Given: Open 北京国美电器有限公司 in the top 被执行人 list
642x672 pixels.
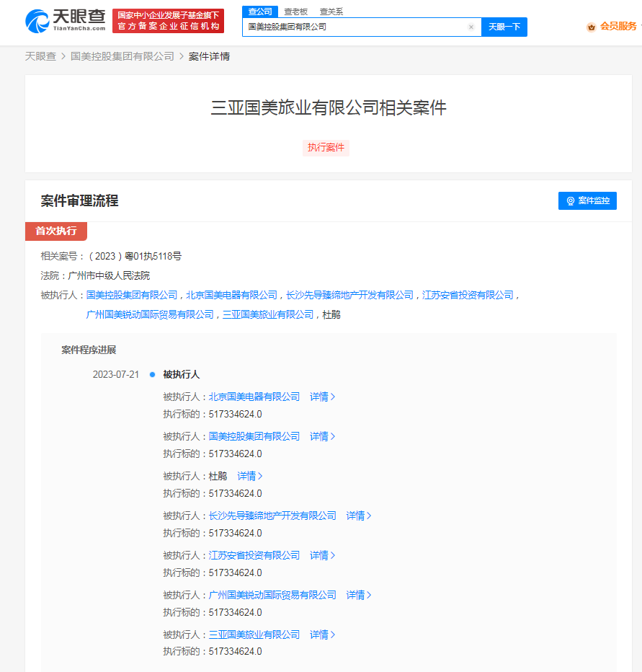Looking at the screenshot, I should [x=232, y=295].
